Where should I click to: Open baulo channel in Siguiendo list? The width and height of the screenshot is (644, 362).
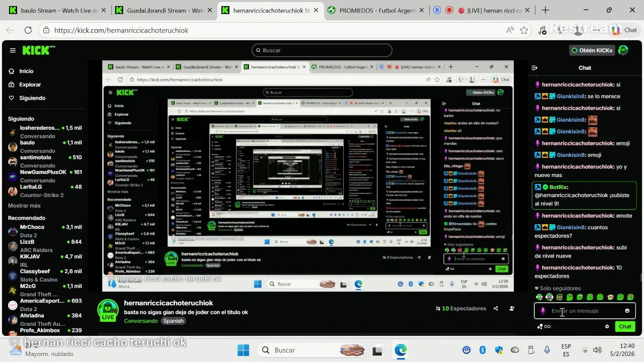[45, 146]
